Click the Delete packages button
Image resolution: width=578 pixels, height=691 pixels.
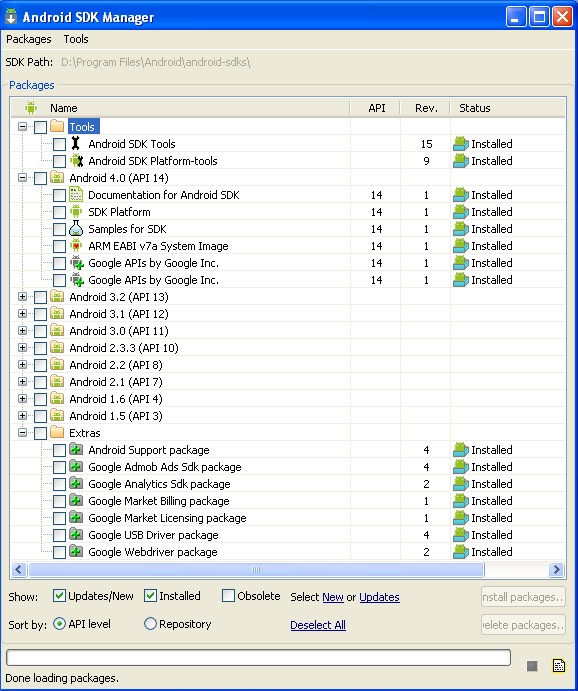pos(523,624)
